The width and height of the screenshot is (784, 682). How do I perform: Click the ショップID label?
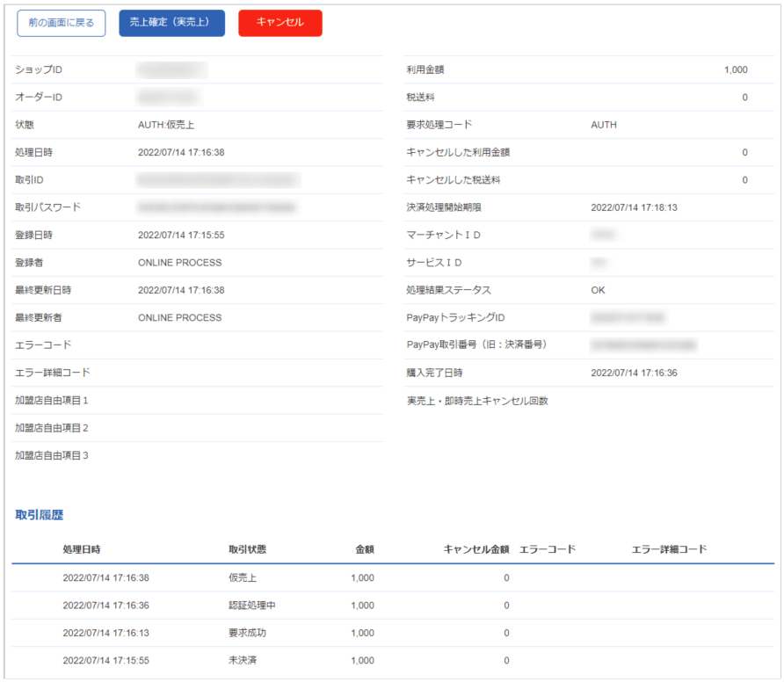click(39, 70)
